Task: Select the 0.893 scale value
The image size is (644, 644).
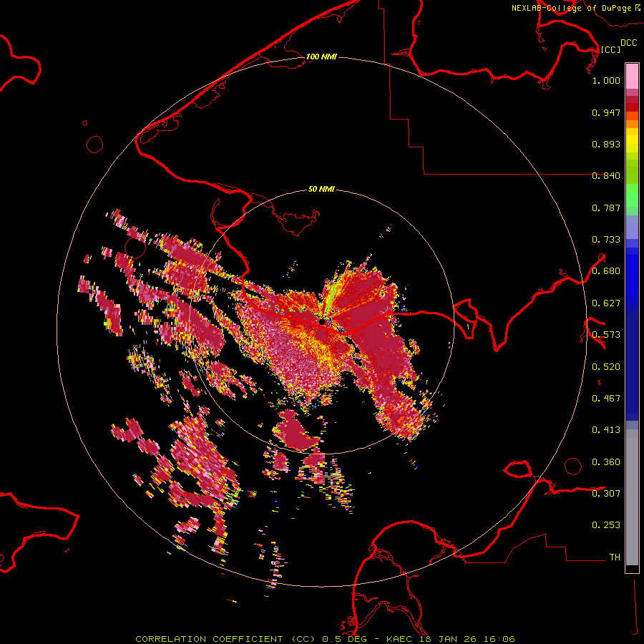Action: 606,144
